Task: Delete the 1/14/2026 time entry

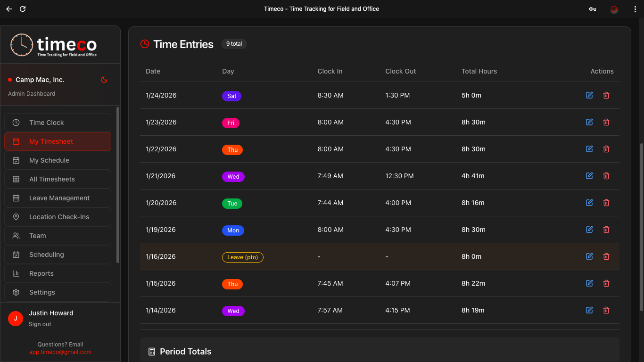Action: (x=606, y=310)
